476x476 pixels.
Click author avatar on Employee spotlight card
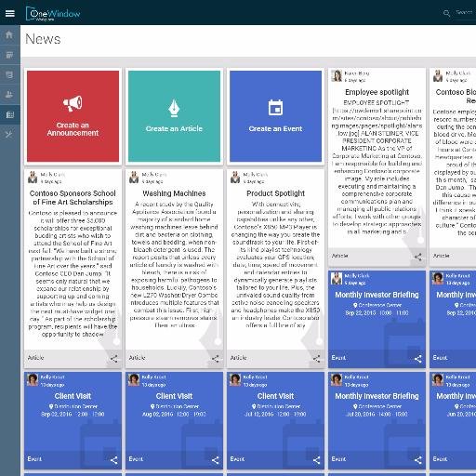[337, 76]
